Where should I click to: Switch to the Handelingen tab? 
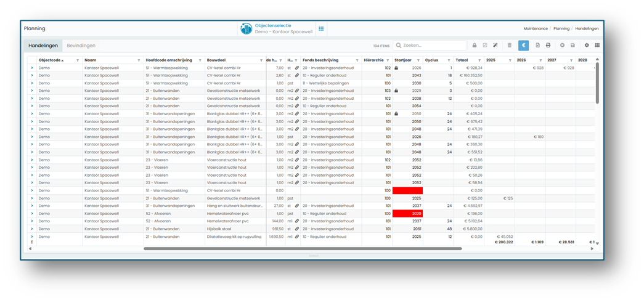pos(43,46)
